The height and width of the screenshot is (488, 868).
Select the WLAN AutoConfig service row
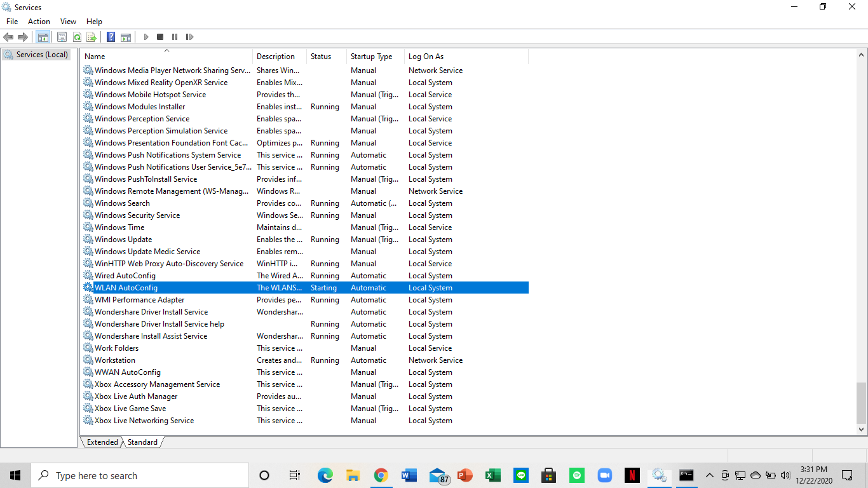coord(305,288)
